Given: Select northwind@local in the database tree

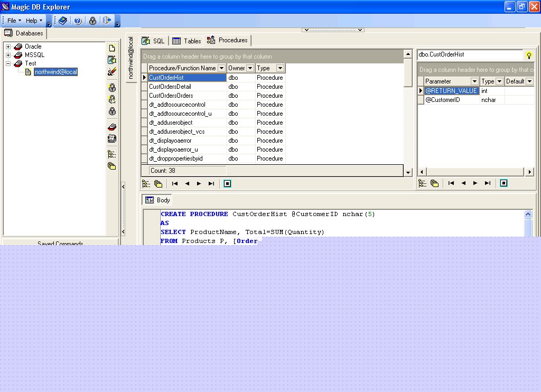Looking at the screenshot, I should [55, 72].
